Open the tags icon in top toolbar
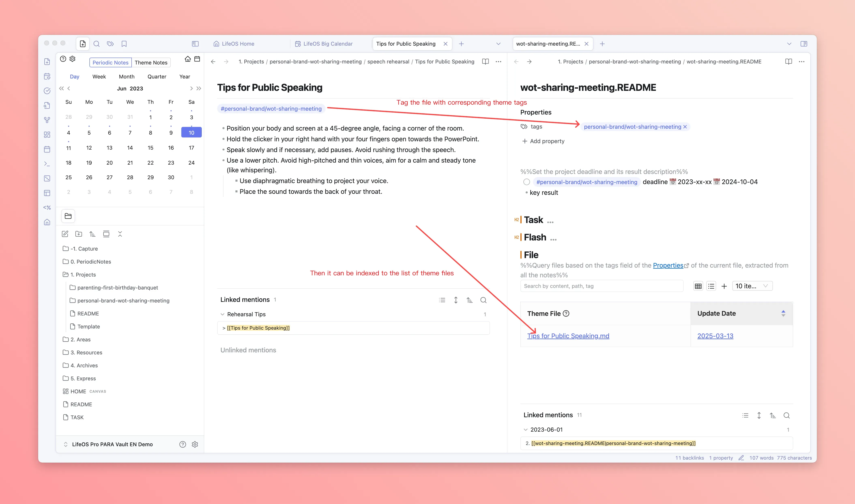This screenshot has height=504, width=855. [110, 44]
